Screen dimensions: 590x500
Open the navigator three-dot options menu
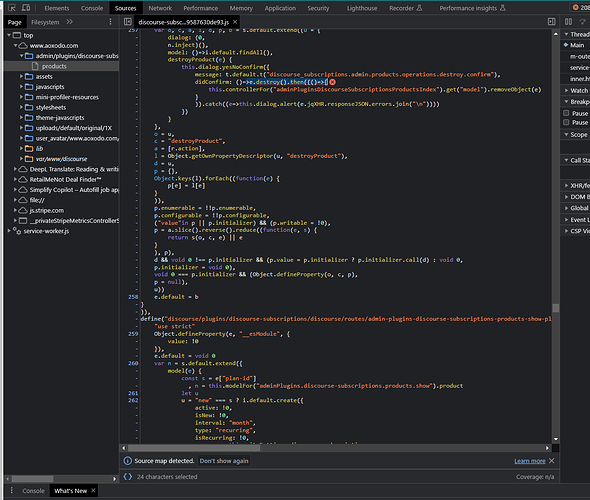coord(110,22)
